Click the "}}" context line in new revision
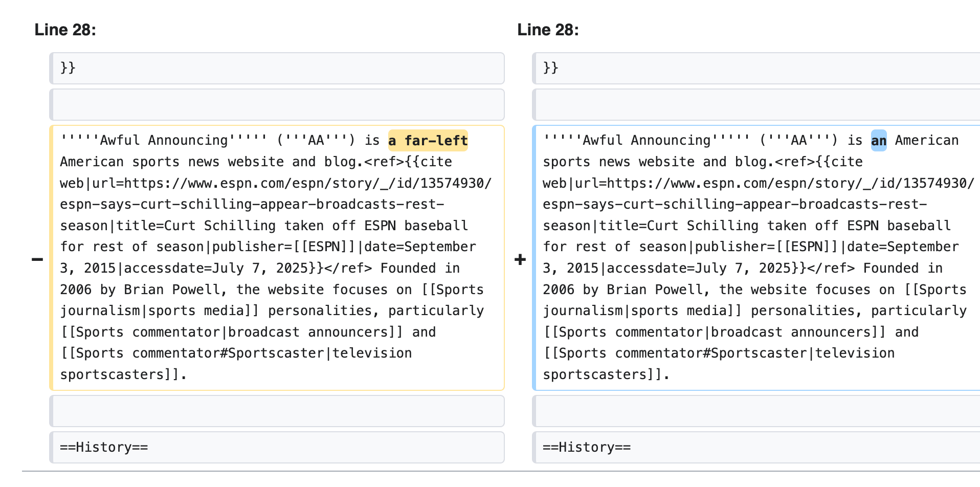 coord(551,68)
